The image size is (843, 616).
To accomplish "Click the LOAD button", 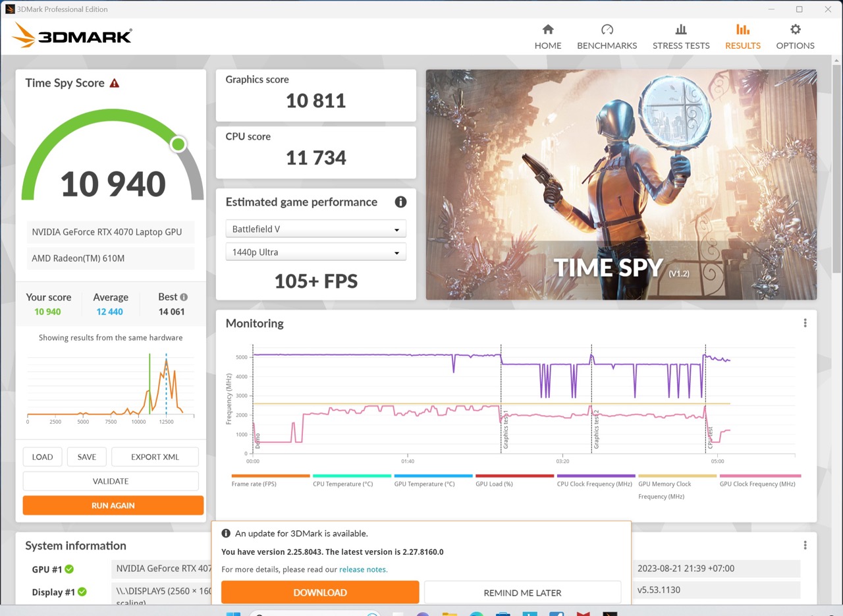I will click(42, 457).
